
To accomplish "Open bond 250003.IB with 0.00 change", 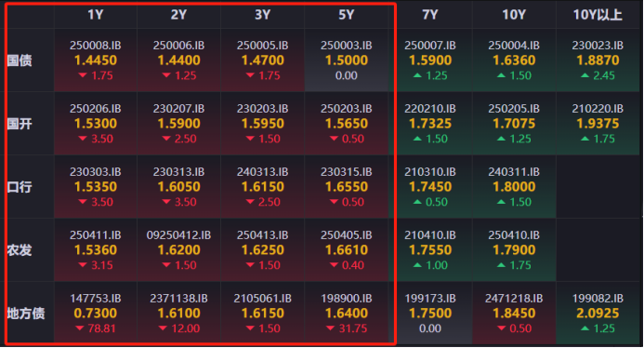I will coord(347,60).
